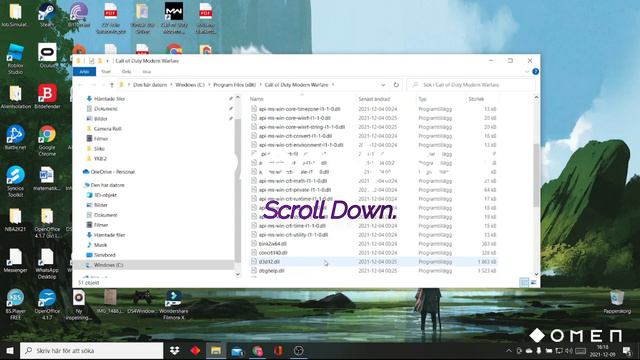Open the Mail app from the taskbar

237,351
